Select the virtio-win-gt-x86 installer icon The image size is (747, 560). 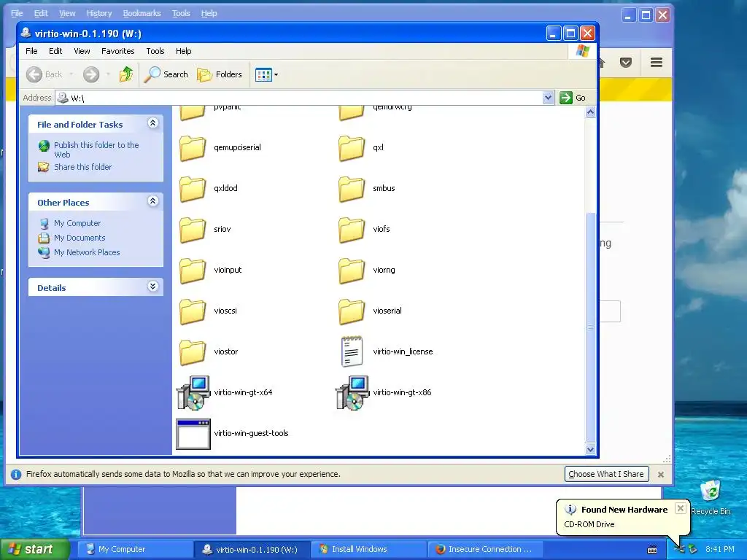[352, 393]
